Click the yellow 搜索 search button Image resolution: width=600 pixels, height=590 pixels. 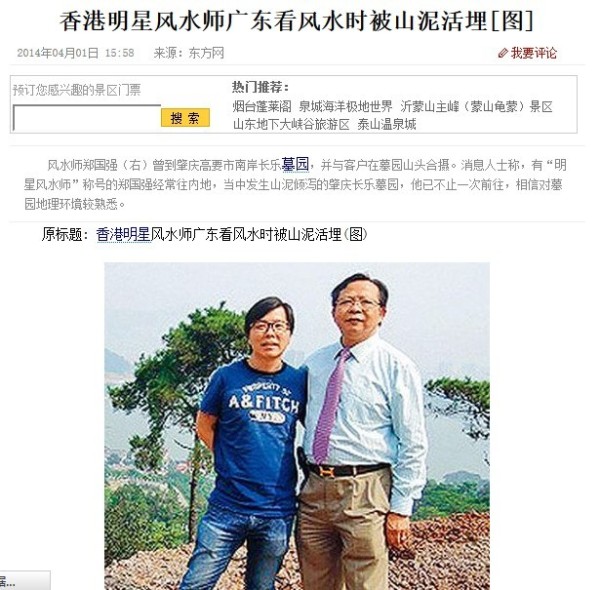(x=185, y=117)
